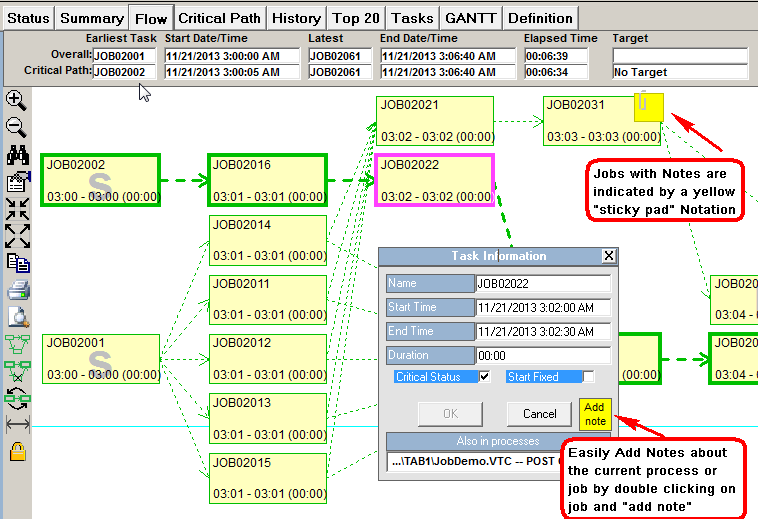Switch to the Status tab
The width and height of the screenshot is (758, 519).
(29, 18)
